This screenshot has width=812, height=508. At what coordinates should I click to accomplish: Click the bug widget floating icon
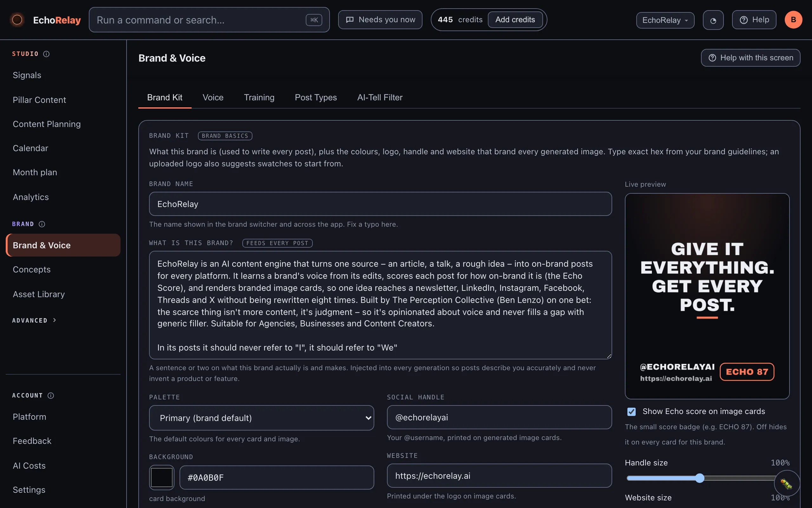[x=787, y=483]
